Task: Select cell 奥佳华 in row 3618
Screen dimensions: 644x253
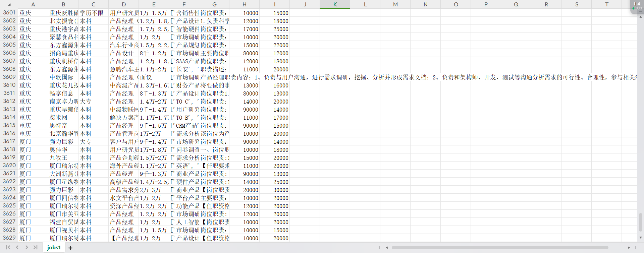Action: point(63,149)
